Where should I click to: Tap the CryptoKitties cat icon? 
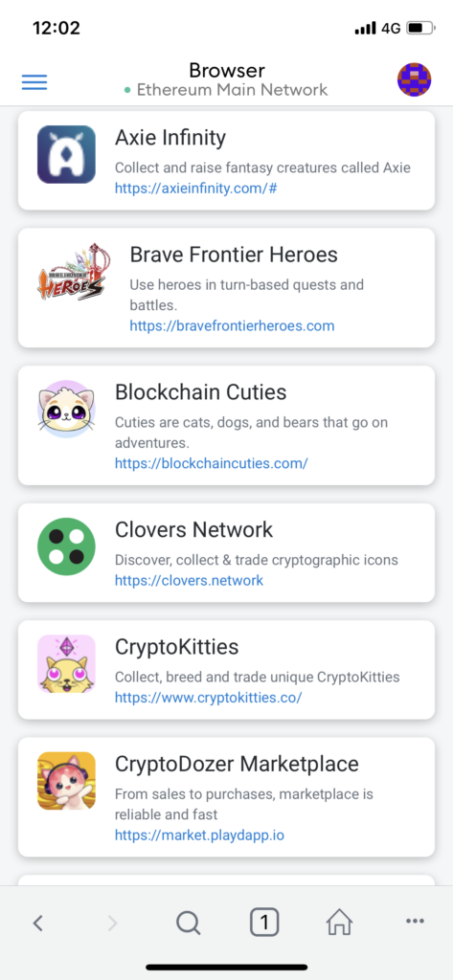click(x=66, y=664)
